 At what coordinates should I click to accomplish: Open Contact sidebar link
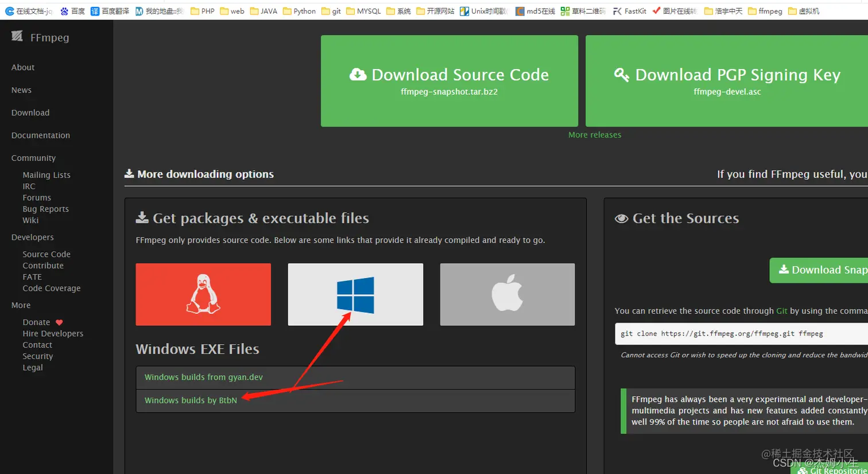[37, 345]
